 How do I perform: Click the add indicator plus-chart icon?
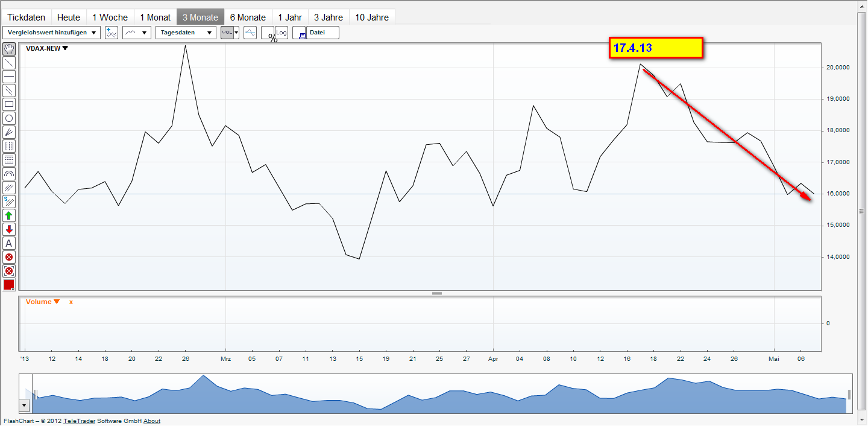coord(112,33)
